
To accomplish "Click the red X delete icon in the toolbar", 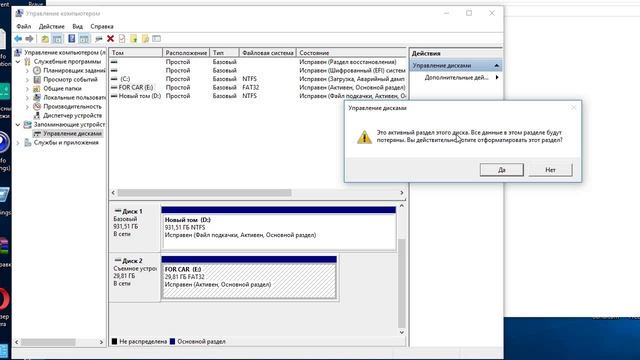I will [x=110, y=39].
